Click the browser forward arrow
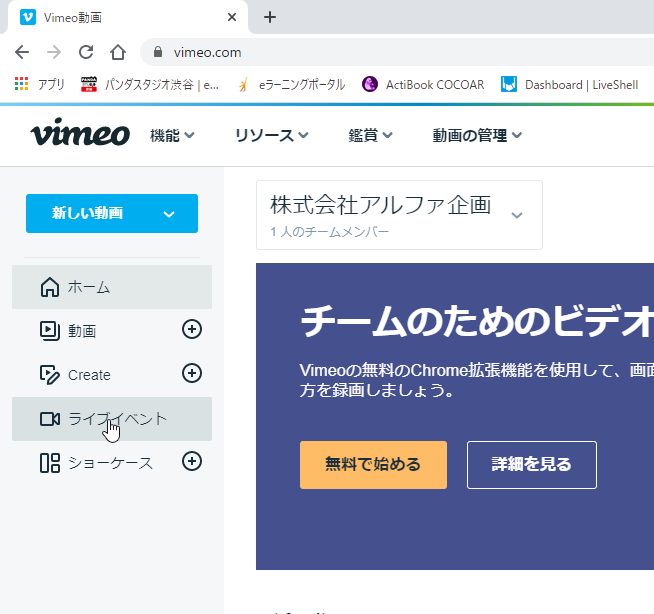The width and height of the screenshot is (654, 614). (54, 52)
